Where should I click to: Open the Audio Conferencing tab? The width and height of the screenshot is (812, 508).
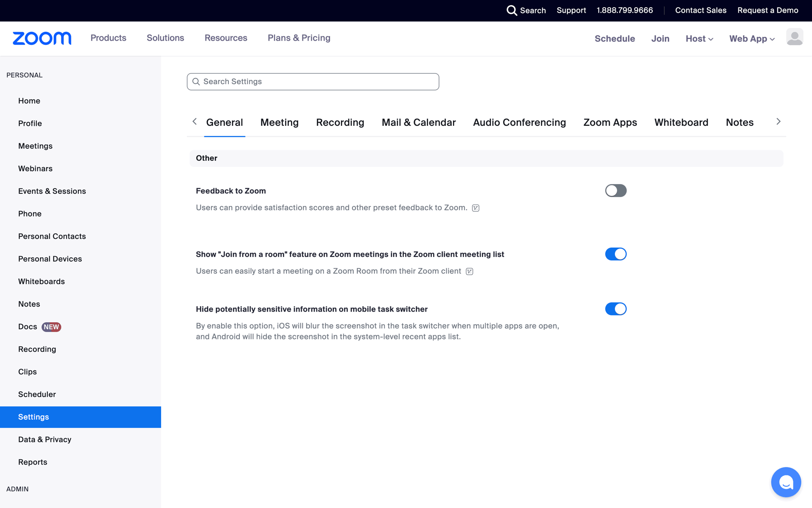pos(519,122)
